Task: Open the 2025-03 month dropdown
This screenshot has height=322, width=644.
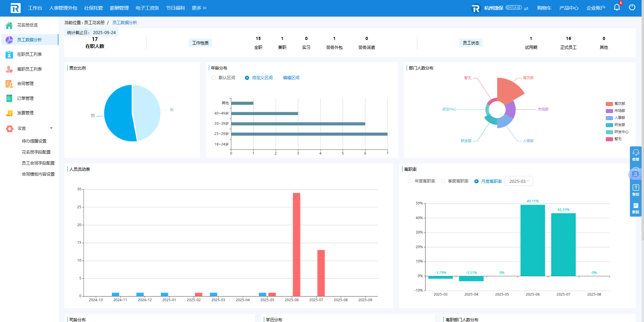Action: tap(519, 181)
